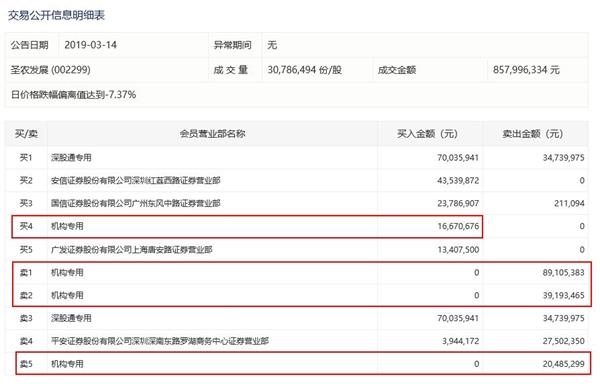The width and height of the screenshot is (600, 389).
Task: Click the 无 value beside 异常期间
Action: click(x=272, y=45)
